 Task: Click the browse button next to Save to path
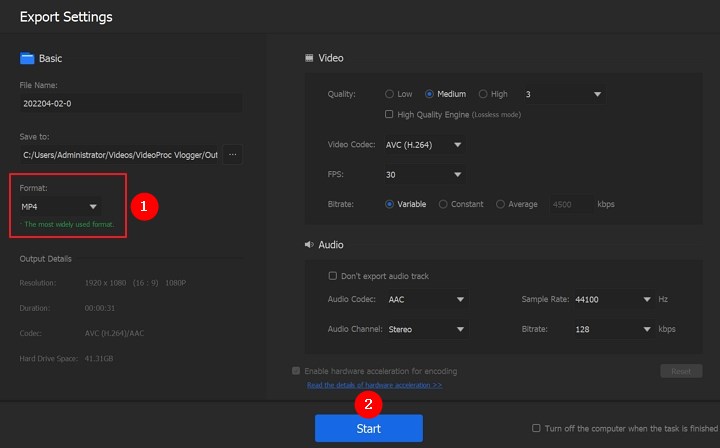(x=232, y=154)
